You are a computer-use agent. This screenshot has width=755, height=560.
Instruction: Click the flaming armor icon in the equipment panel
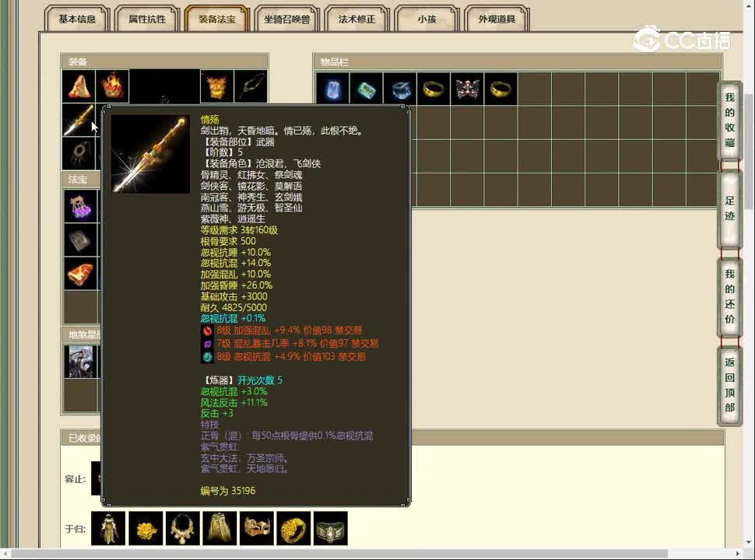[112, 87]
